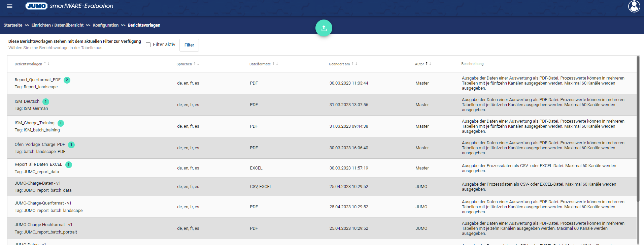Click badge beside Report_alle Daten_EXCEL
Viewport: 644px width, 248px height.
[x=69, y=165]
